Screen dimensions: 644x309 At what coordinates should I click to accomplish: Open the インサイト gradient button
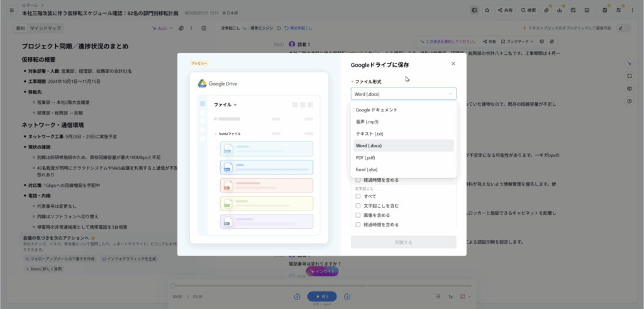pos(322,271)
